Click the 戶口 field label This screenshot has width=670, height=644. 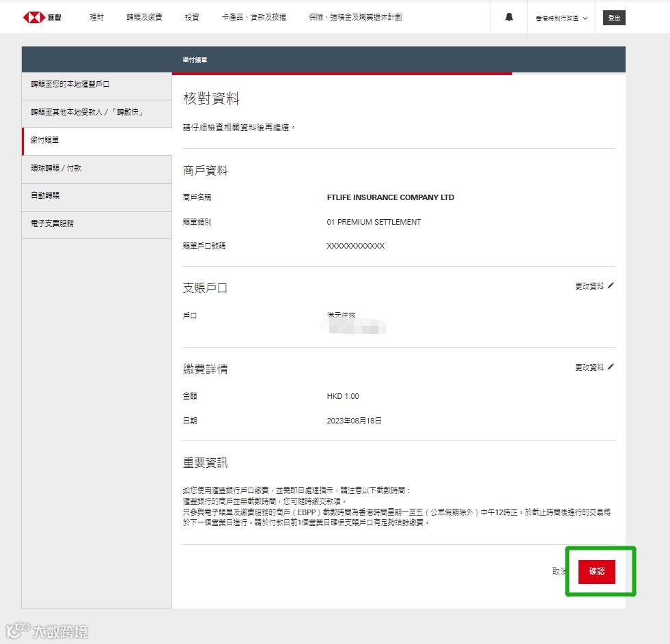(x=190, y=316)
